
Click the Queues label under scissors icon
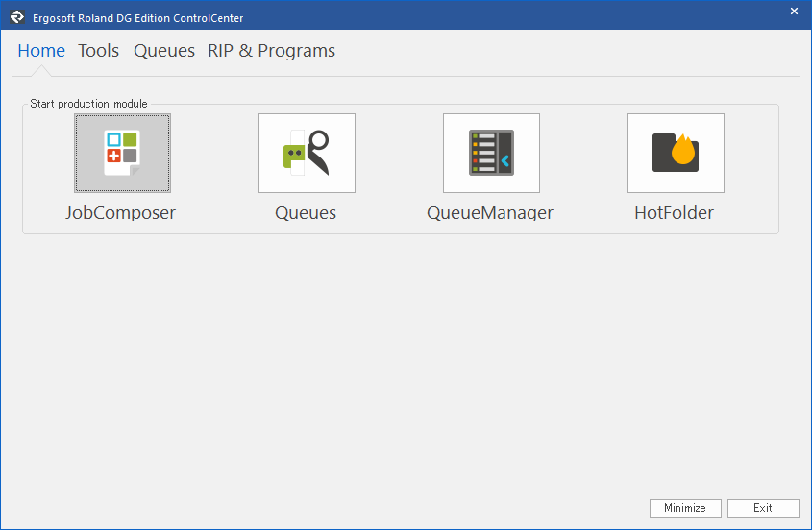306,213
